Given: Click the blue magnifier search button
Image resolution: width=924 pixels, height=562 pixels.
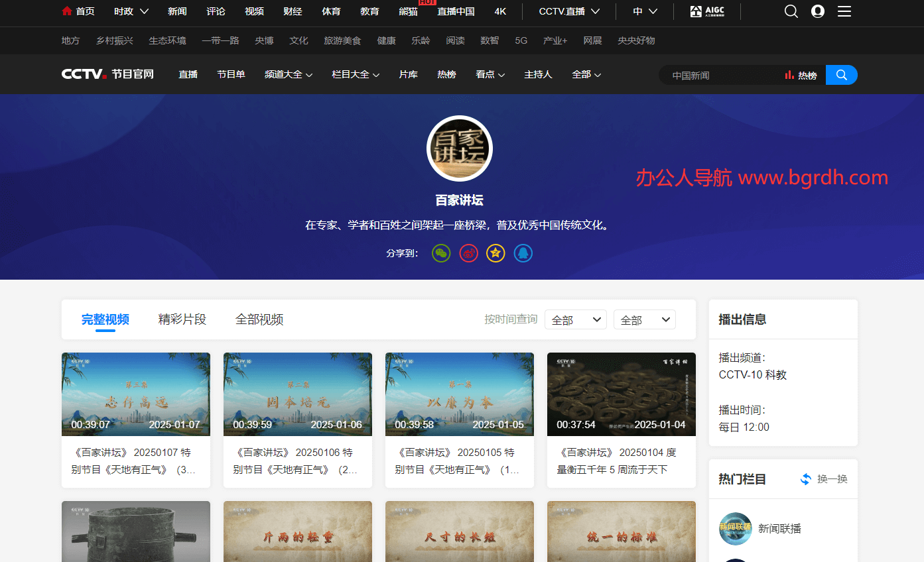Looking at the screenshot, I should (x=841, y=74).
